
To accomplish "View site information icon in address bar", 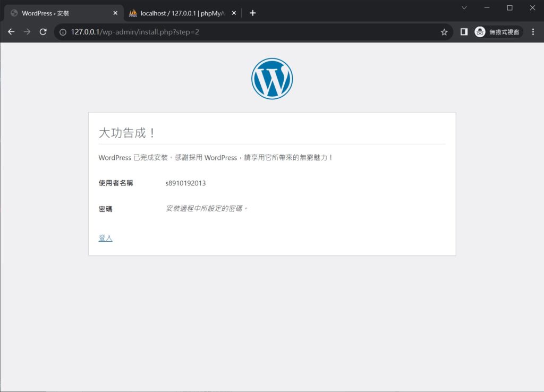I will coord(63,32).
